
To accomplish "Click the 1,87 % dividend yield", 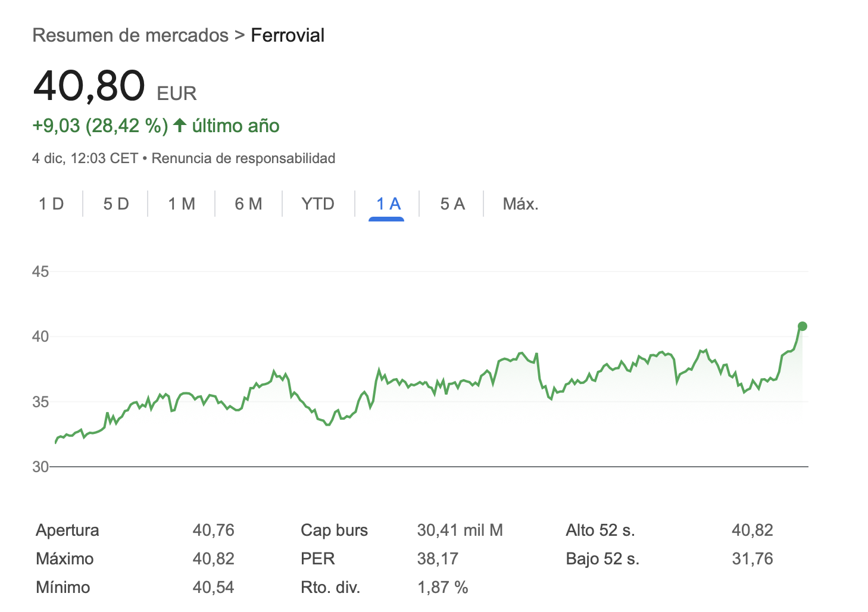I will pos(443,588).
